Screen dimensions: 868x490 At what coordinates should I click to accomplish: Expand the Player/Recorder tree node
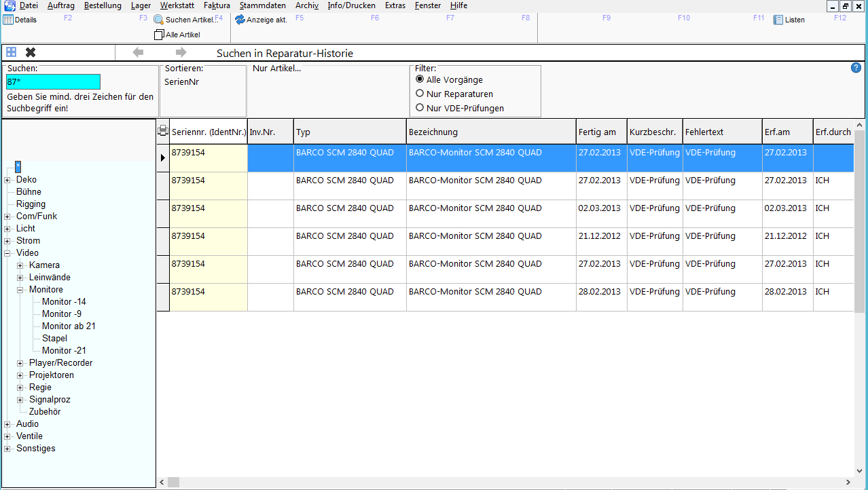(x=20, y=363)
